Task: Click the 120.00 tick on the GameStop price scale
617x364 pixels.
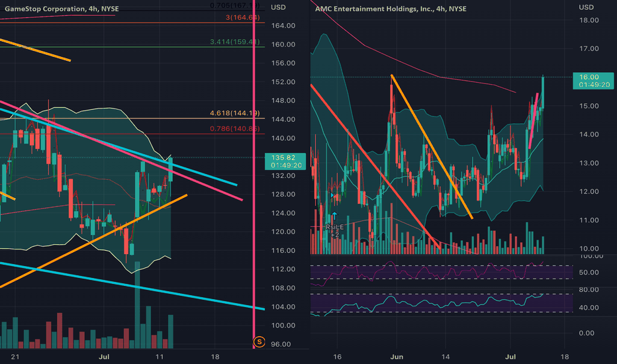Action: click(283, 232)
